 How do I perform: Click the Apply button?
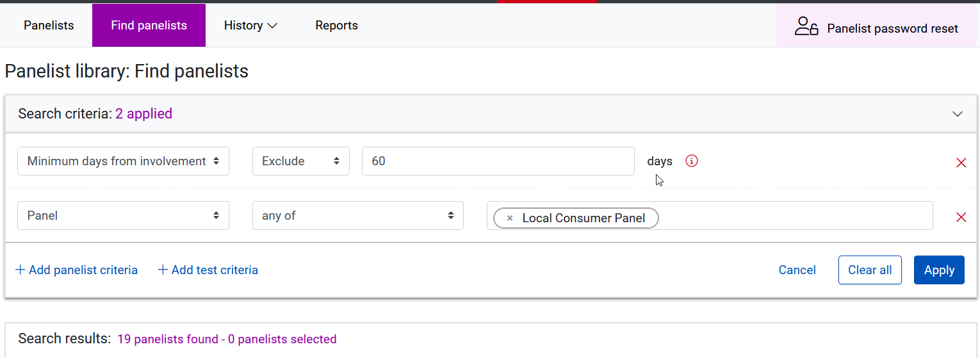click(x=939, y=270)
